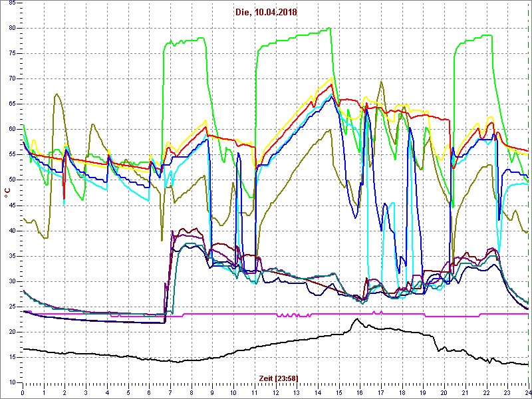Select the 20 value on temperature axis
This screenshot has width=532, height=399.
11,332
